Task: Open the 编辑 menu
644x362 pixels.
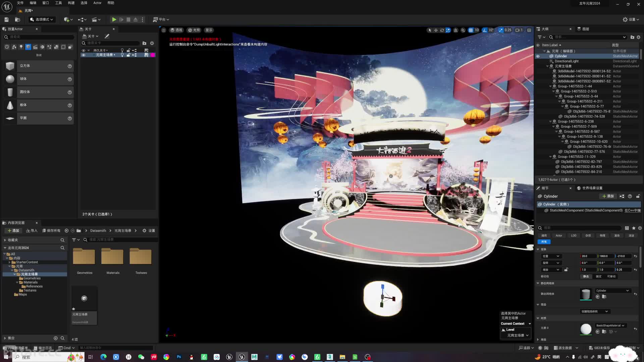Action: point(33,3)
